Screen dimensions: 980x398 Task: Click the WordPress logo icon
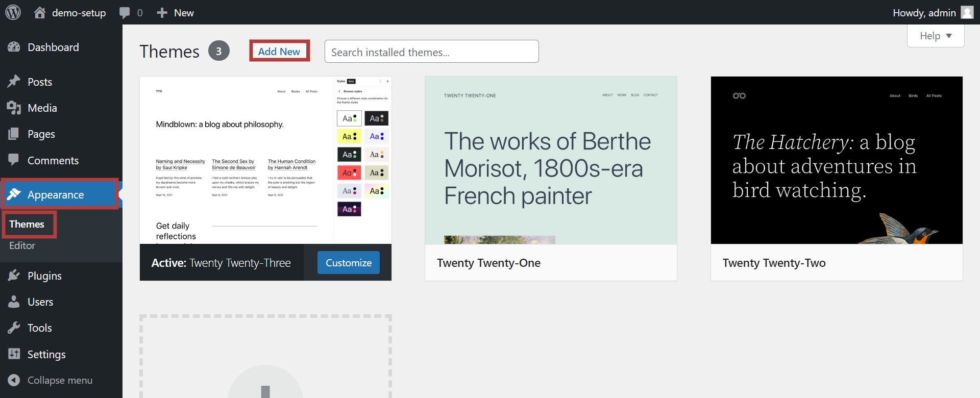pyautogui.click(x=13, y=12)
